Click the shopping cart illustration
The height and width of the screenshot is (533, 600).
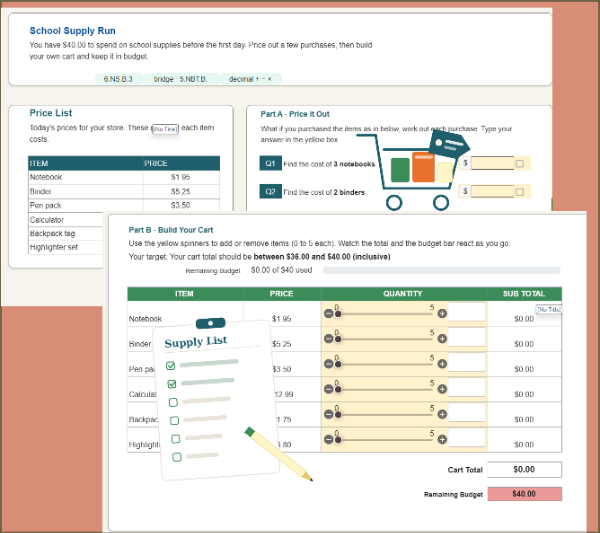pos(413,170)
